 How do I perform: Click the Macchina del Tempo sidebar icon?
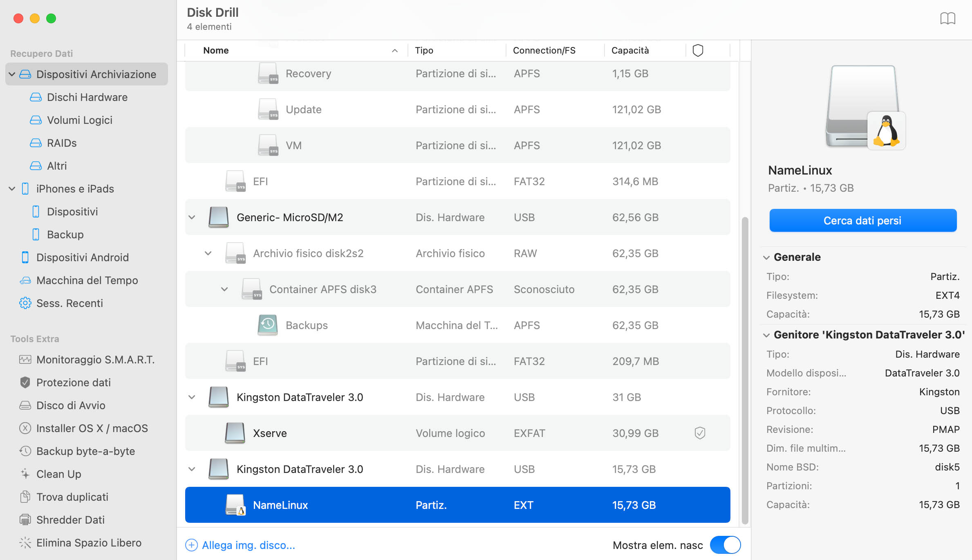tap(25, 280)
